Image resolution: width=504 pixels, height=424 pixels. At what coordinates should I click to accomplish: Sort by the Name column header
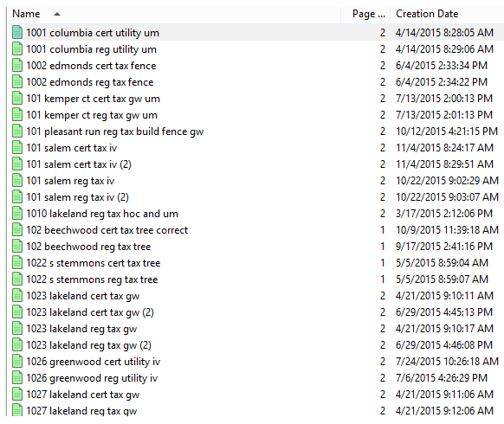click(x=26, y=14)
